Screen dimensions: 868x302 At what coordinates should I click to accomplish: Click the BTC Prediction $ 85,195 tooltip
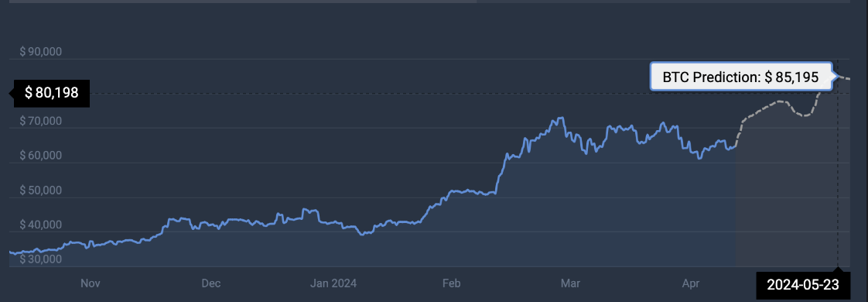click(x=741, y=77)
